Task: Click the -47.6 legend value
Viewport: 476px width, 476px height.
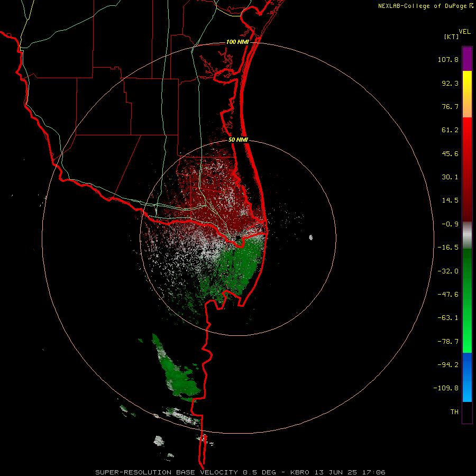Action: click(448, 295)
